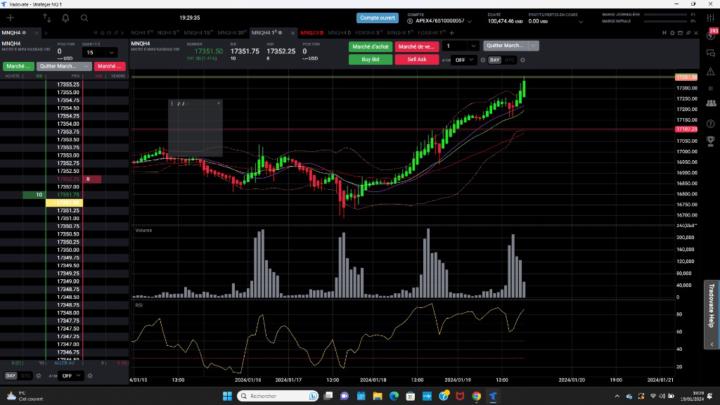The height and width of the screenshot is (405, 720).
Task: Open the alert triangle icon in right sidebar
Action: pyautogui.click(x=710, y=71)
